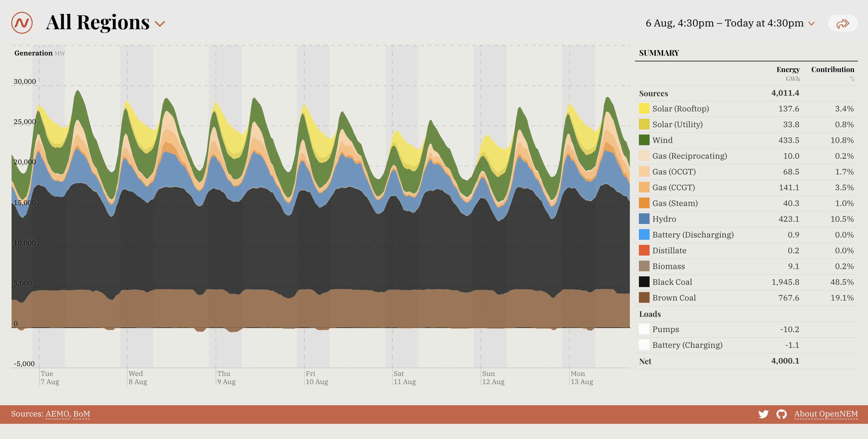868x439 pixels.
Task: Toggle the Pumps load checkbox
Action: click(644, 329)
